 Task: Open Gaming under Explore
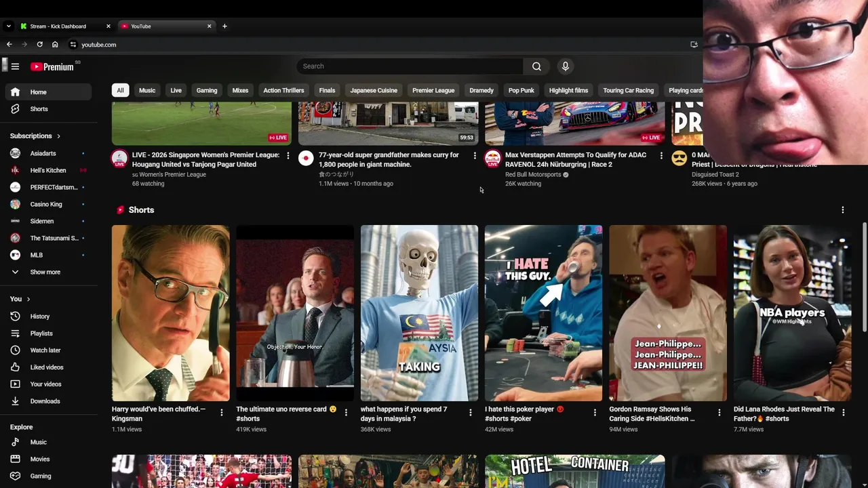[48, 476]
